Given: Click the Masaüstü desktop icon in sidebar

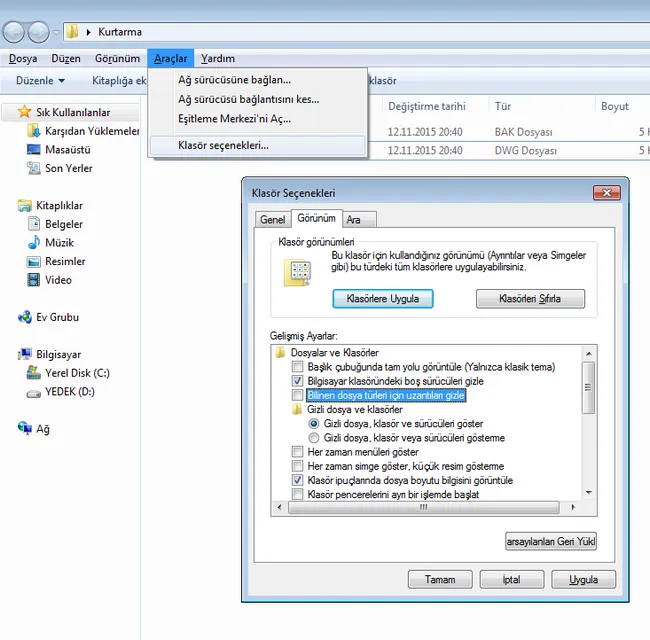Looking at the screenshot, I should tap(35, 150).
